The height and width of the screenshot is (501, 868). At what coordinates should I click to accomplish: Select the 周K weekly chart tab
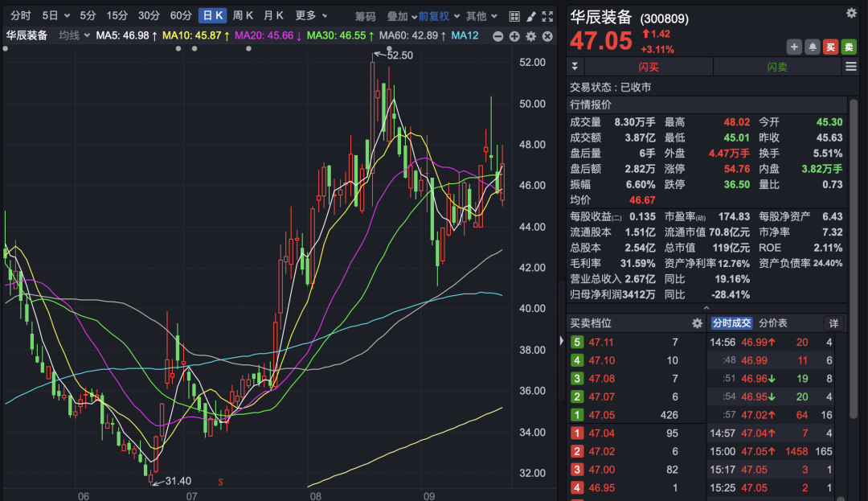tap(243, 15)
